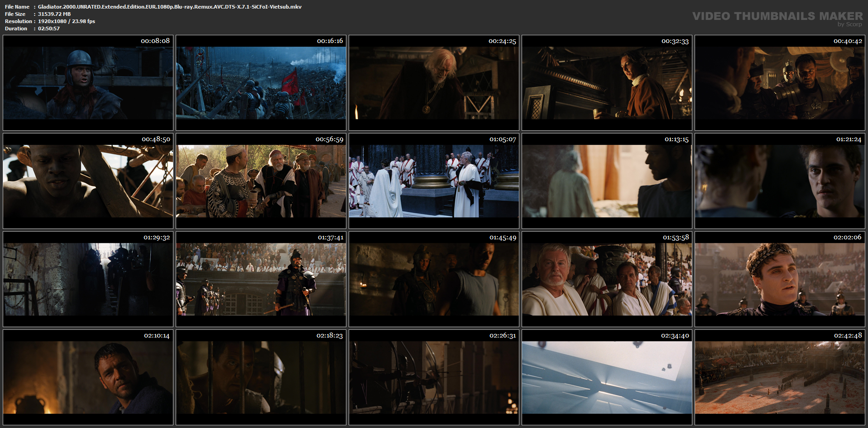Click the file size value 31539.72 MB

click(54, 14)
